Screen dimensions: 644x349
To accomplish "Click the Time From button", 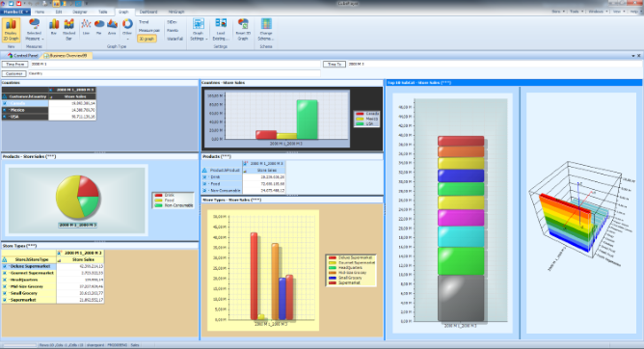I will tap(15, 65).
